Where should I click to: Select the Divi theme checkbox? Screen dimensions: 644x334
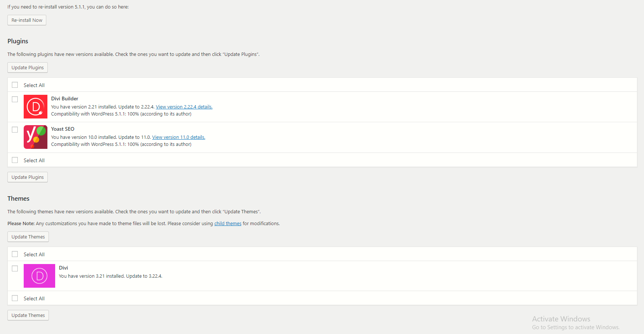(15, 268)
